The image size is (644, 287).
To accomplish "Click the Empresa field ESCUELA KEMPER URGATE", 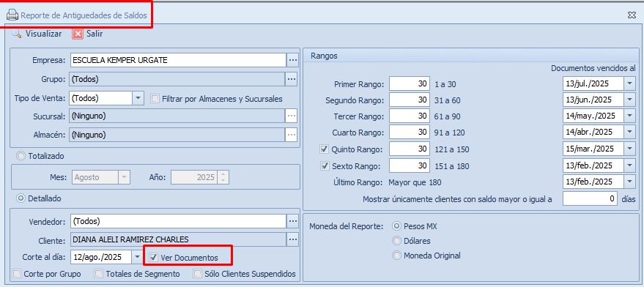I will (x=178, y=60).
